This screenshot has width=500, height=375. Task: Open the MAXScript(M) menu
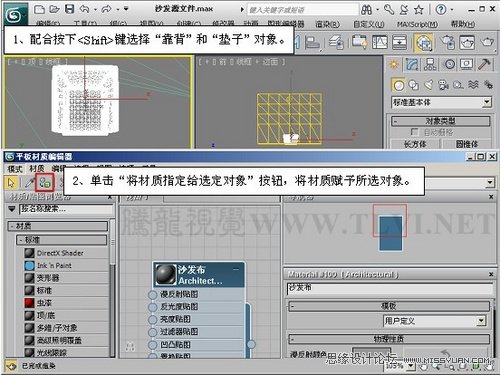pyautogui.click(x=417, y=24)
